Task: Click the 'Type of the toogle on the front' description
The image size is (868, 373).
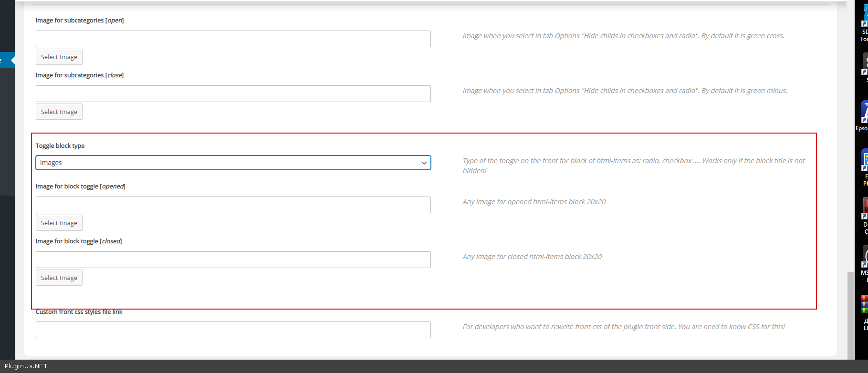Action: tap(634, 166)
